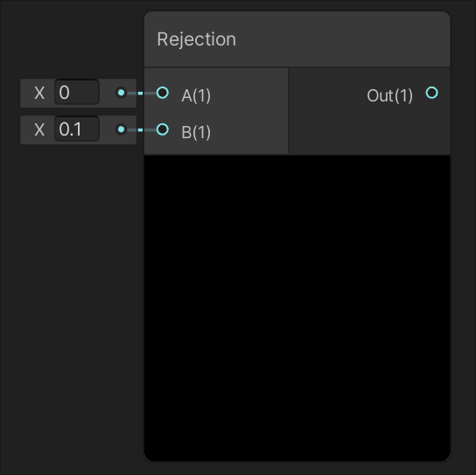Click the default-value panel containing field 0.1
This screenshot has width=476, height=475.
pyautogui.click(x=79, y=130)
